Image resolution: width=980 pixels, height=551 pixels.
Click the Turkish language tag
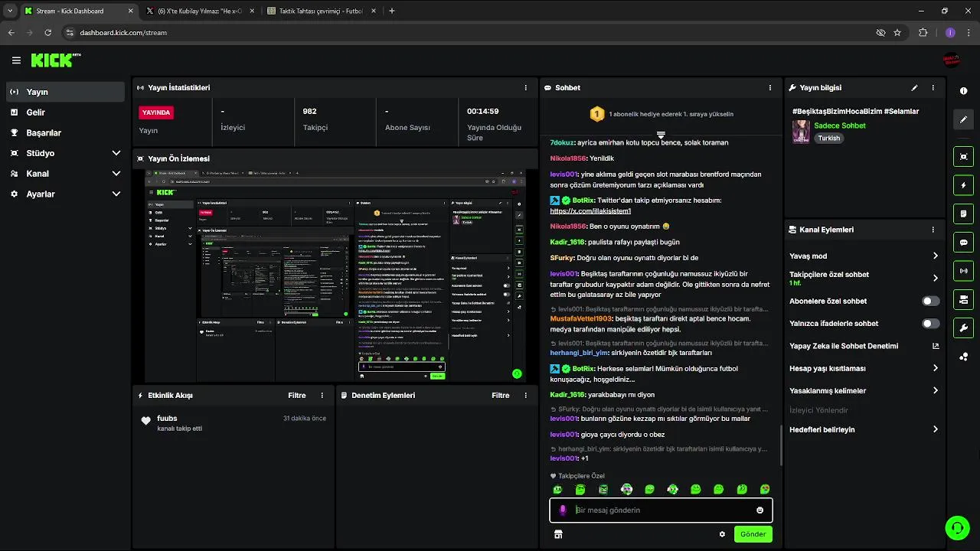(x=829, y=139)
